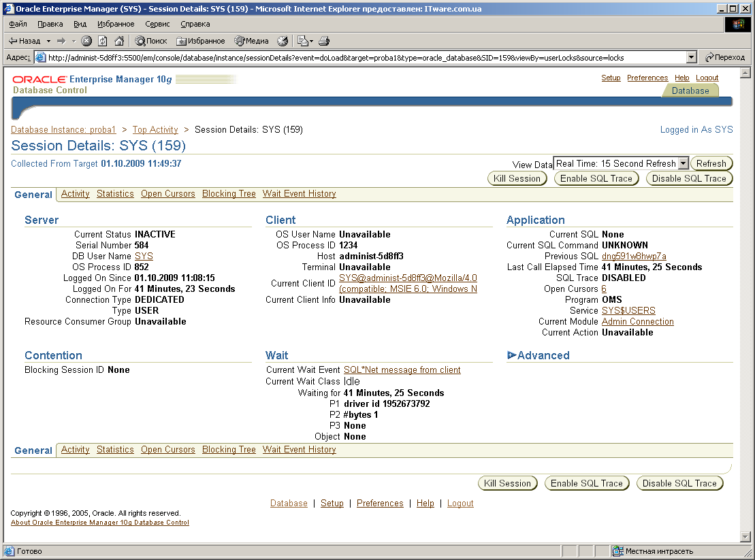Click the bottom Enable SQL Trace button
Viewport: 755px width, 560px height.
(x=586, y=483)
